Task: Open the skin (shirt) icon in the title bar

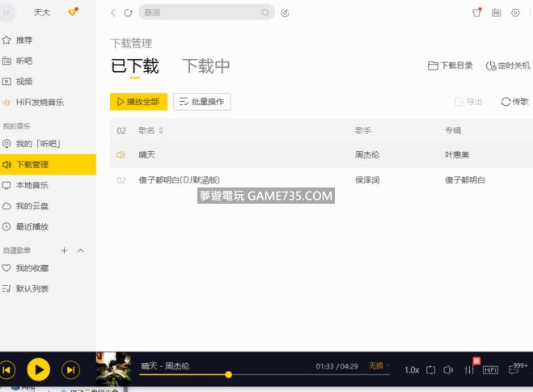Action: 476,13
